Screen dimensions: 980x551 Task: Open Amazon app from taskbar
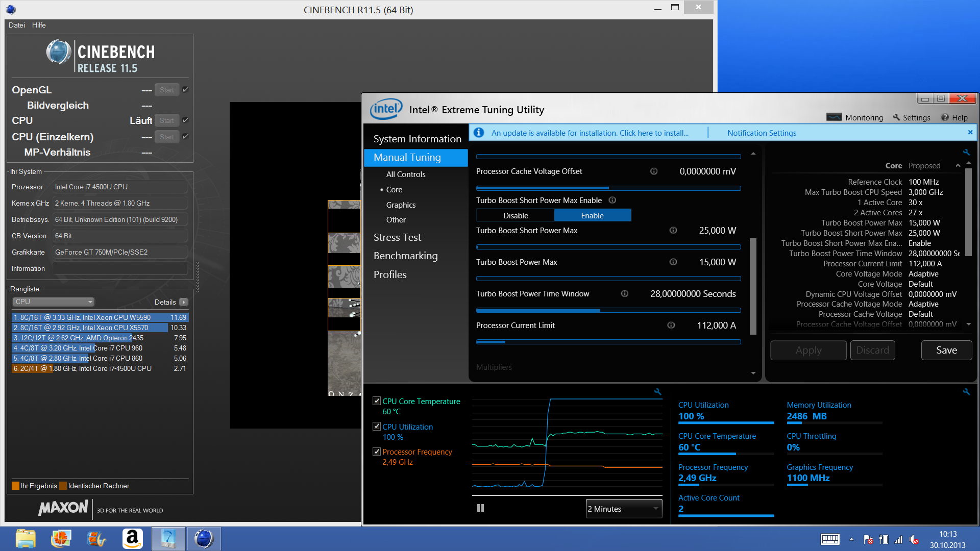coord(133,539)
